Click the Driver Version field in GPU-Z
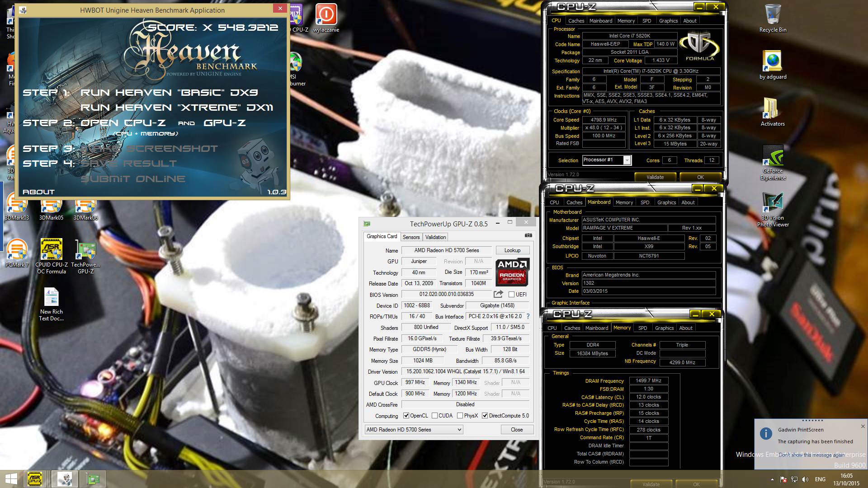This screenshot has width=868, height=488. pos(465,371)
